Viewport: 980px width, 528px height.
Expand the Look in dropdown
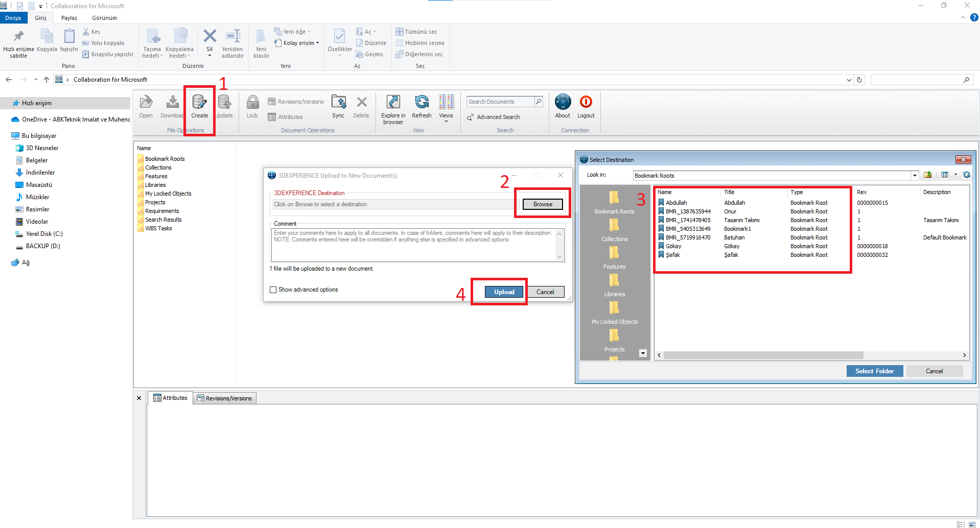914,176
